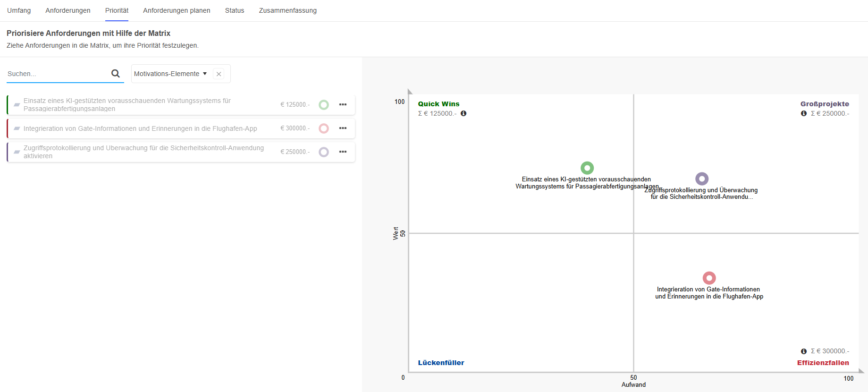
Task: Open more options for Gate-Informationen item
Action: click(343, 128)
